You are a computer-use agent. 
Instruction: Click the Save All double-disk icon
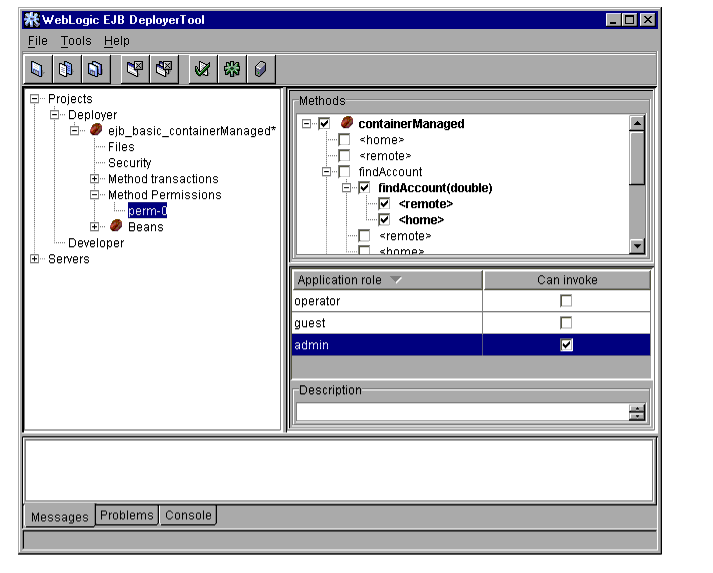pyautogui.click(x=95, y=69)
